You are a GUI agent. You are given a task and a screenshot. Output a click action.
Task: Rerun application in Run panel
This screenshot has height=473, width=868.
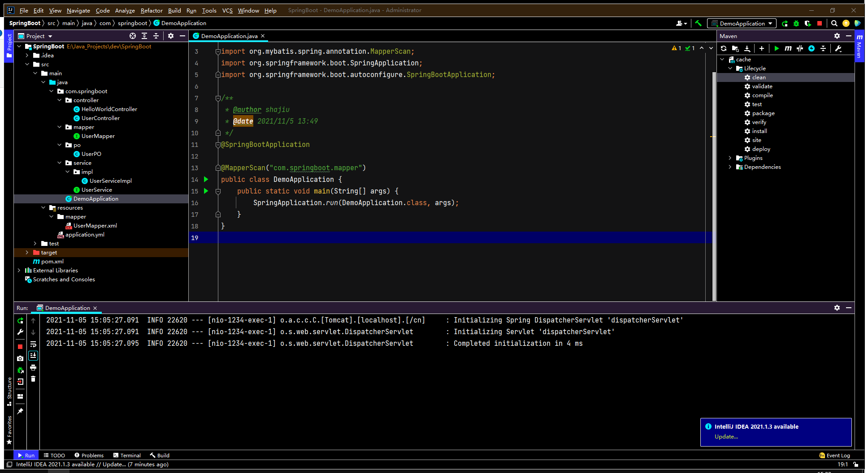tap(20, 321)
